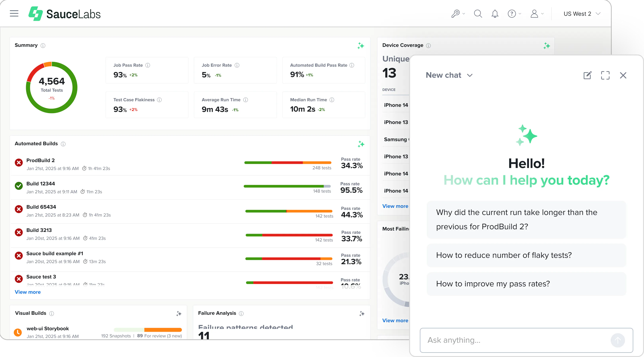The width and height of the screenshot is (644, 357).
Task: Open Build 12344
Action: 40,184
